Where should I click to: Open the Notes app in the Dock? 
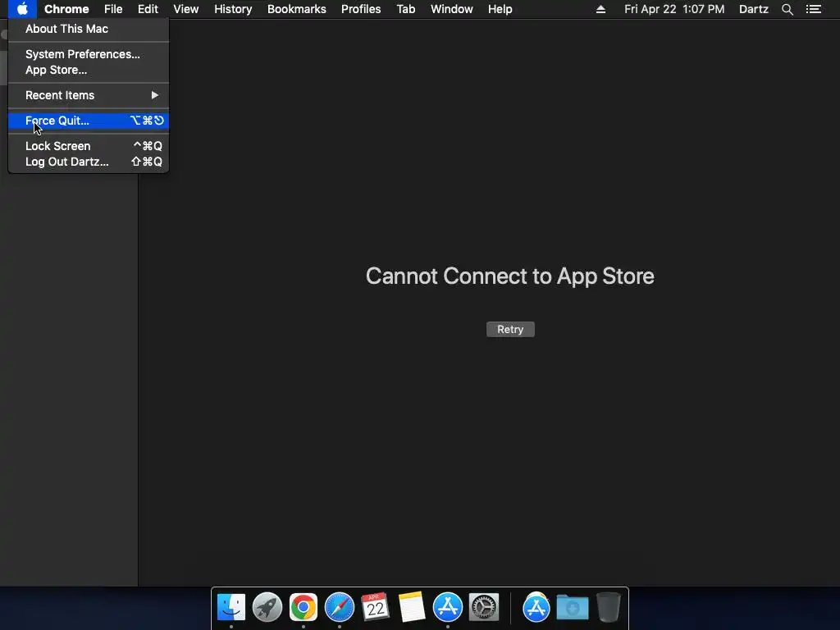(412, 607)
